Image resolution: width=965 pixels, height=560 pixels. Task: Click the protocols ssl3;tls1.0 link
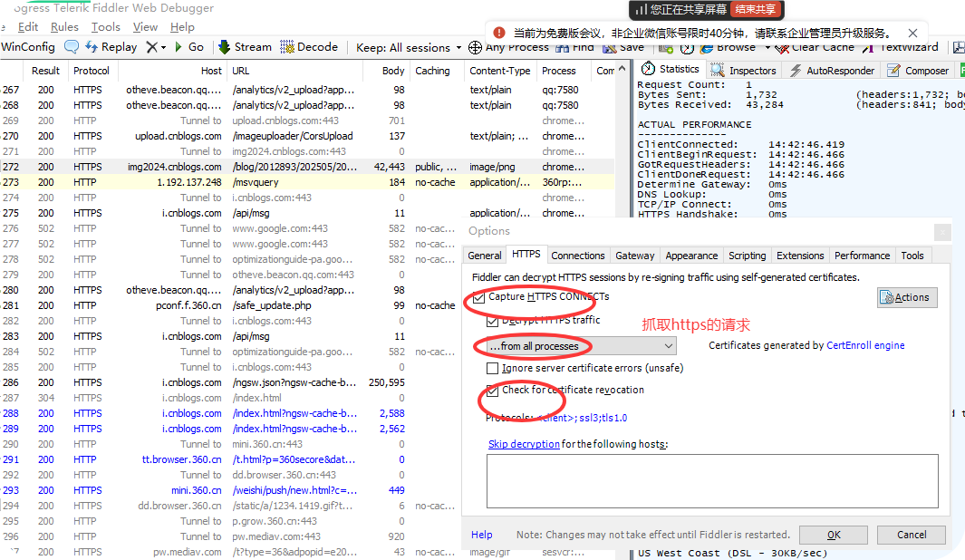click(x=583, y=418)
